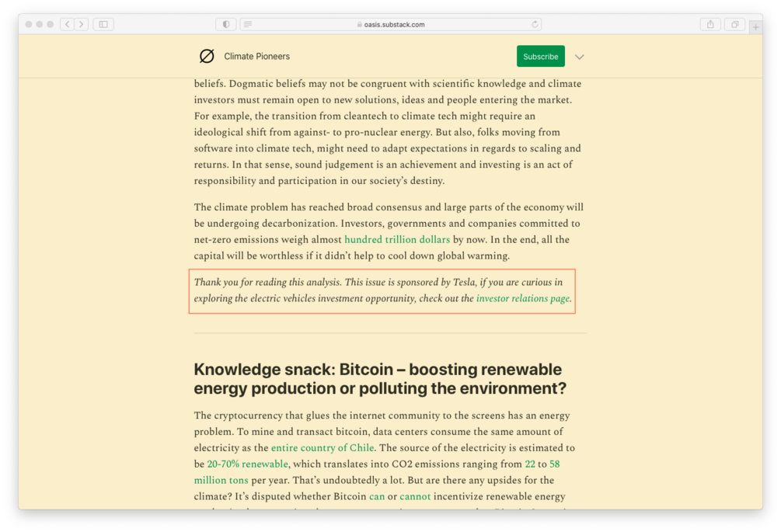The width and height of the screenshot is (781, 532).
Task: Toggle the Safari sidebar button
Action: (x=103, y=24)
